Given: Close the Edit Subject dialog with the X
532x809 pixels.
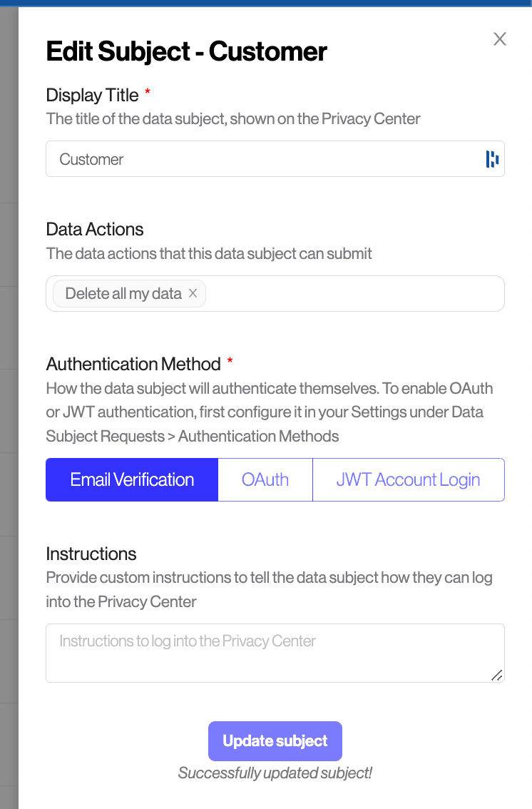Looking at the screenshot, I should 499,39.
